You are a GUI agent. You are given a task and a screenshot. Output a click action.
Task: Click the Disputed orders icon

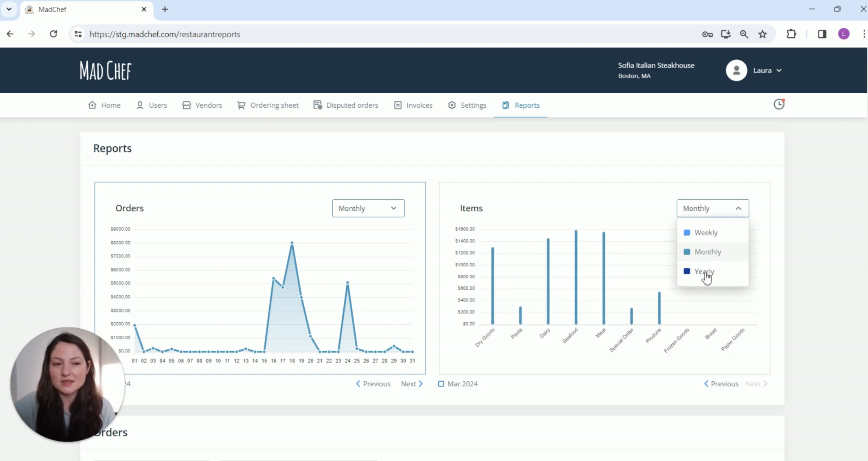(317, 105)
